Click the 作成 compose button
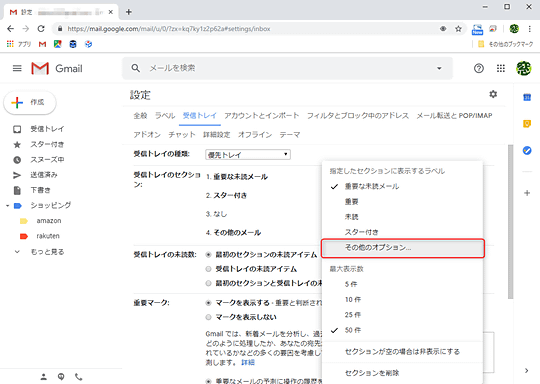The height and width of the screenshot is (384, 540). [x=30, y=102]
